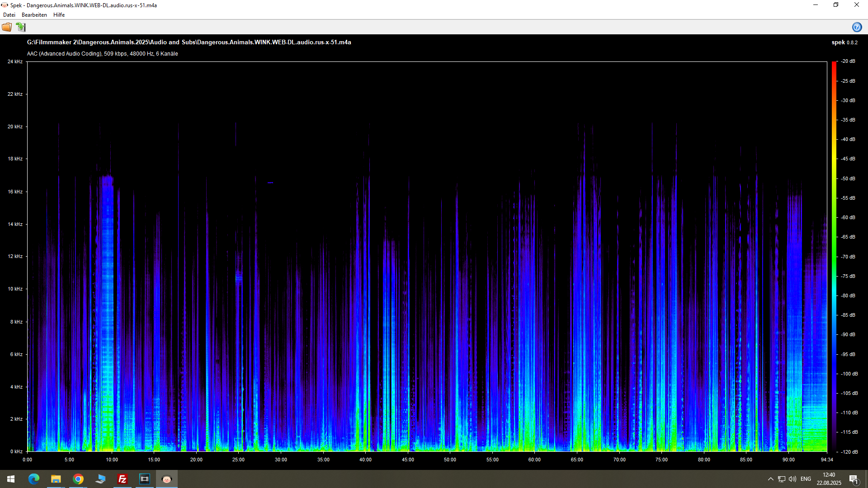Viewport: 868px width, 488px height.
Task: Switch the ENG input language
Action: [806, 479]
